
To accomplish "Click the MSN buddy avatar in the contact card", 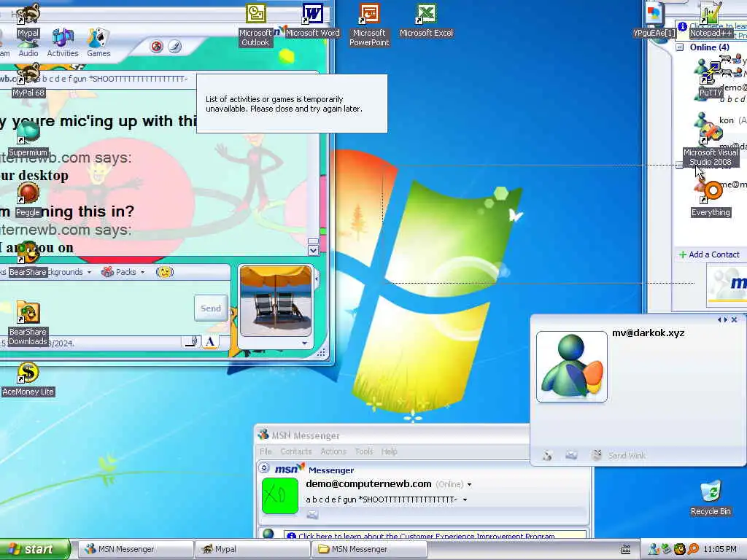I will [x=572, y=367].
